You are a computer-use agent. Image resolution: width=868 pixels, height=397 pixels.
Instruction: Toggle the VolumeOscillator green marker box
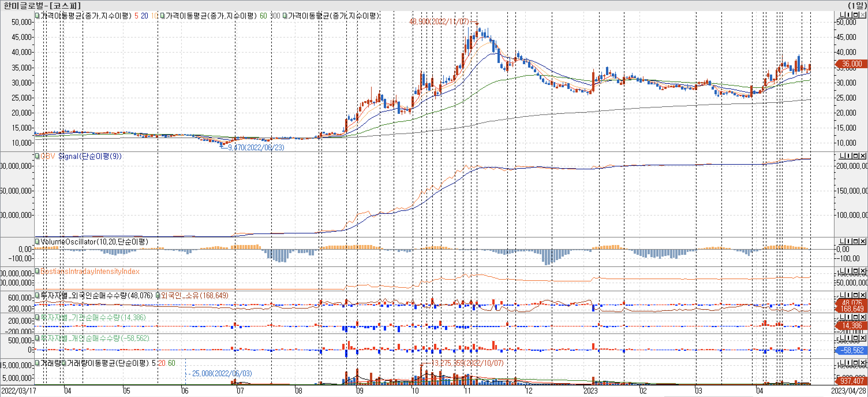pos(38,242)
